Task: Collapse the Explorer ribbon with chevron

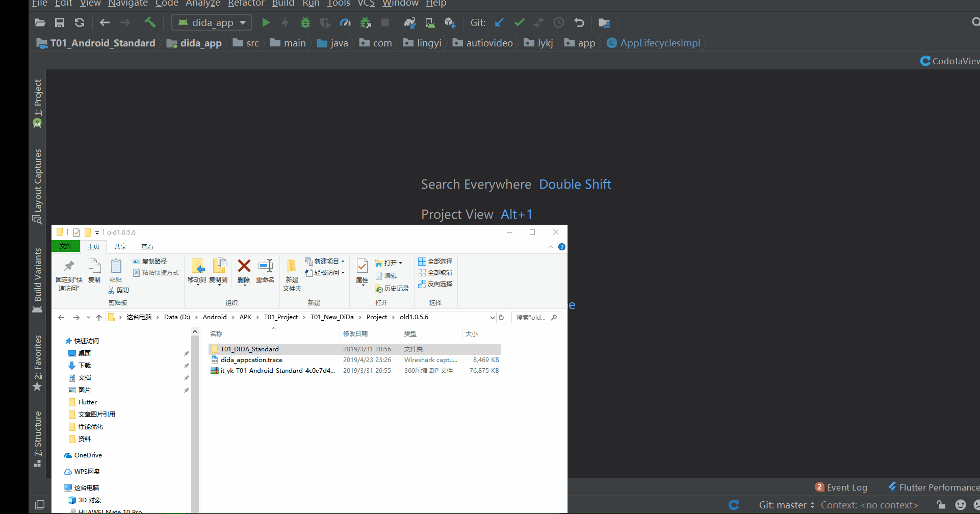Action: (x=551, y=247)
